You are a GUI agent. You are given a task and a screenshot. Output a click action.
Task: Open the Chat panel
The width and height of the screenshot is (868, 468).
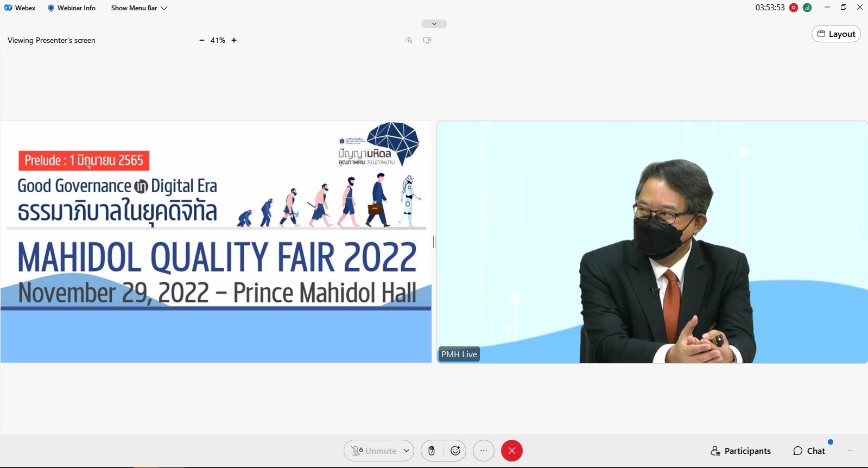pos(809,451)
